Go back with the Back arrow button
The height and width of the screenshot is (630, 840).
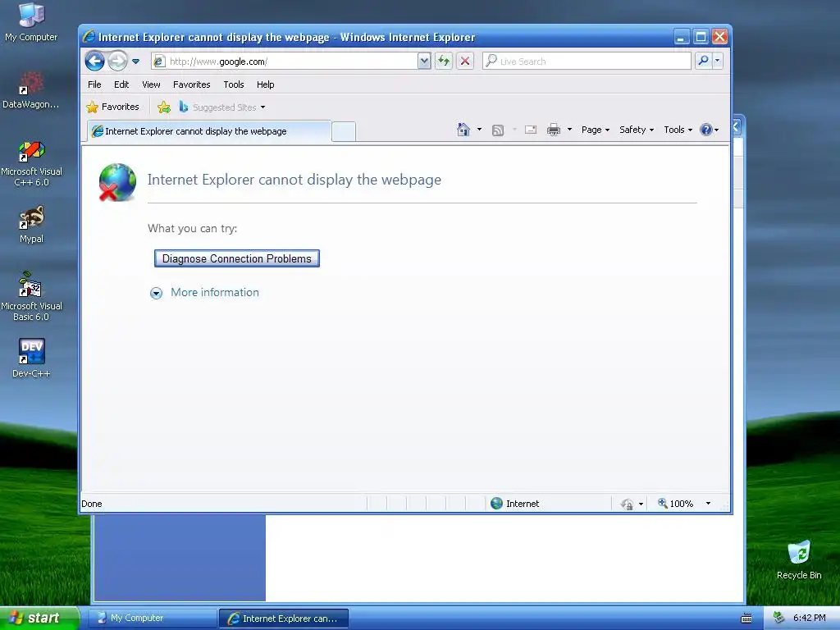(95, 61)
